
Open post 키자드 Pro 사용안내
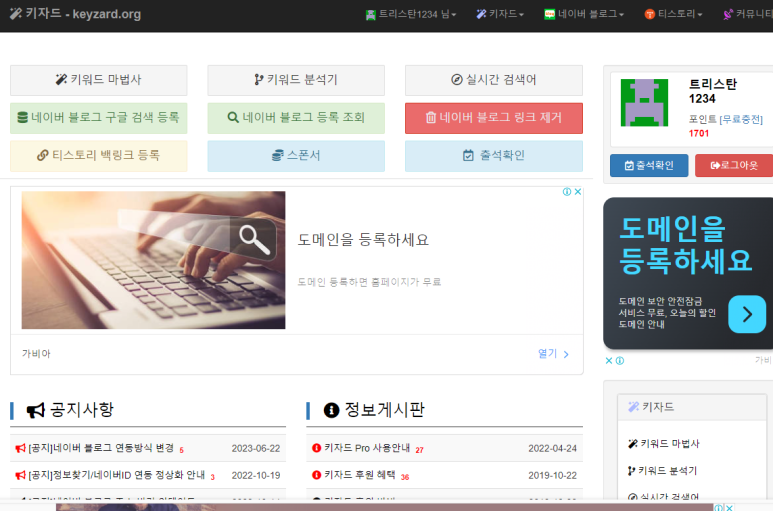pos(367,448)
